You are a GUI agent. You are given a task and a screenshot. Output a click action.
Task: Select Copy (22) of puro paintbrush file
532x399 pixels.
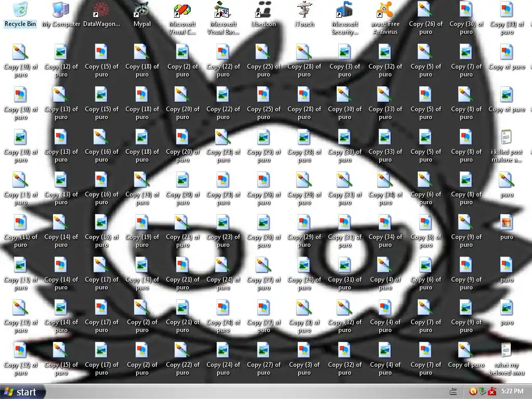tap(182, 358)
